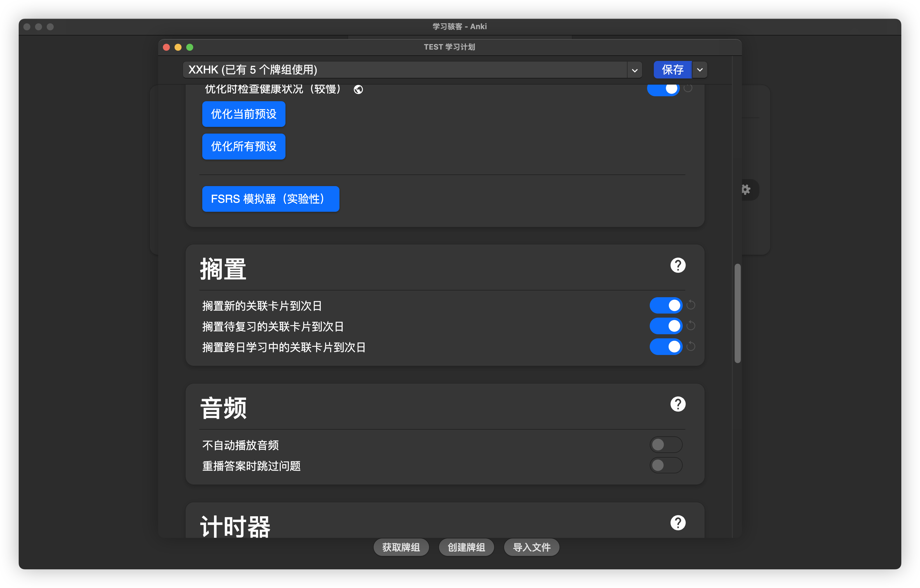Reset 搁置跨日学习中的关联卡片到次日 to default
The image size is (920, 588).
pyautogui.click(x=690, y=346)
